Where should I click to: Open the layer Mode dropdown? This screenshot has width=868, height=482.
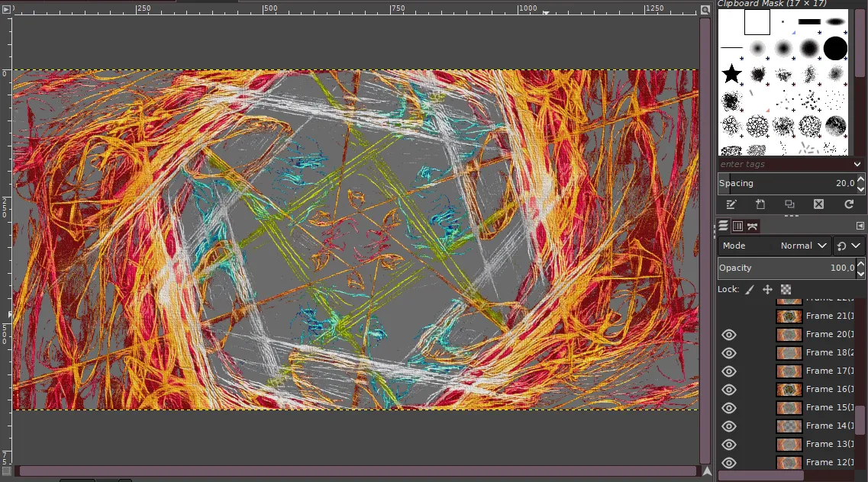[x=774, y=246]
